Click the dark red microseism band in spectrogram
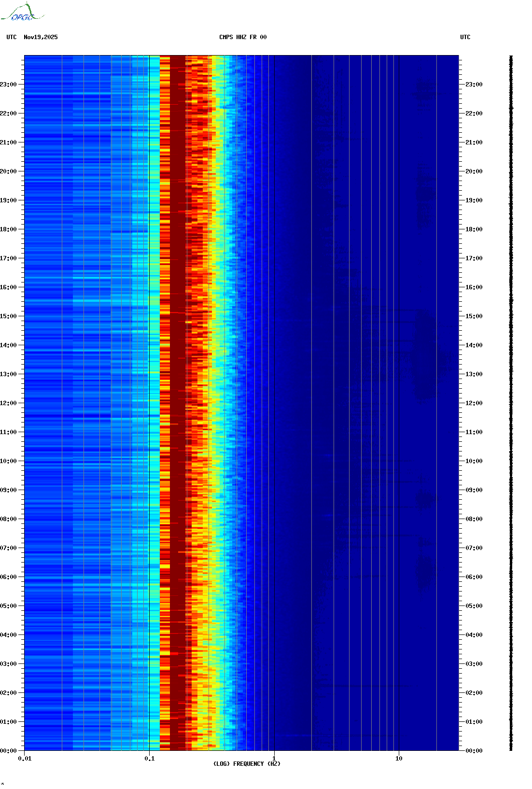532x789 pixels. click(177, 386)
